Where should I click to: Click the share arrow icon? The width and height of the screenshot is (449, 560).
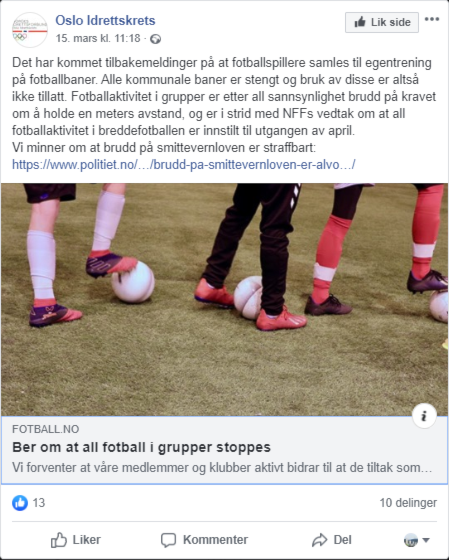click(x=319, y=540)
